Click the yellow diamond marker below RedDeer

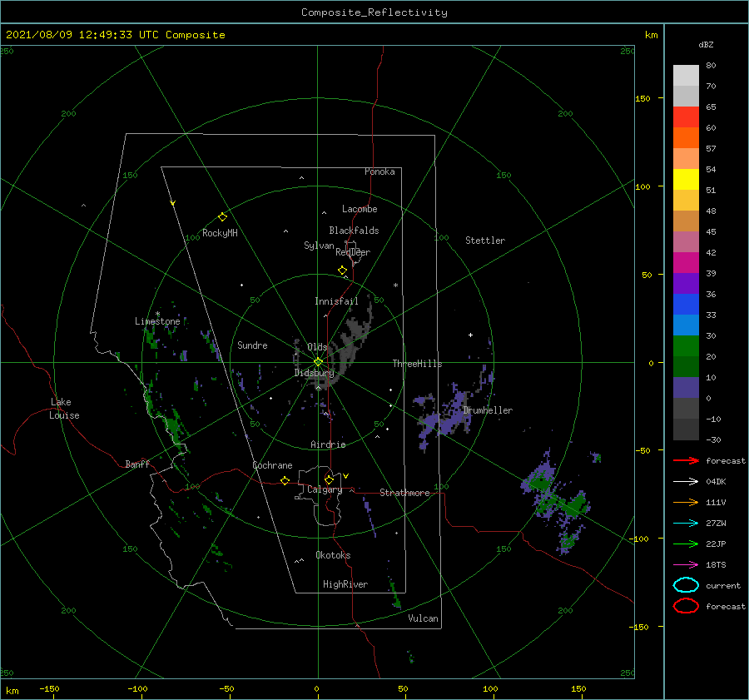pyautogui.click(x=342, y=271)
